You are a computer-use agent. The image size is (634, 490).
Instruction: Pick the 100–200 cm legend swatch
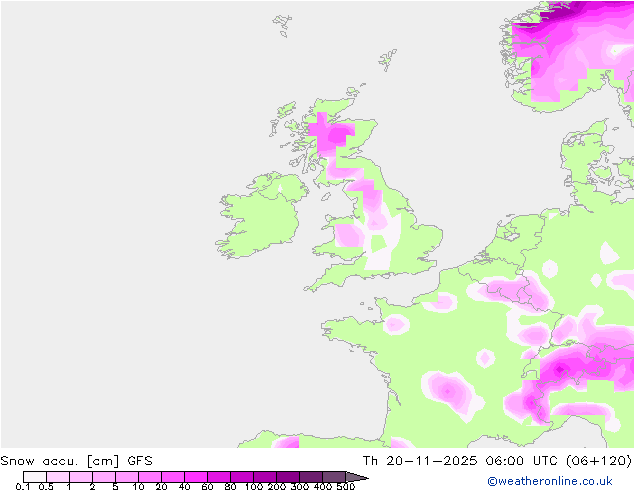tap(265, 477)
